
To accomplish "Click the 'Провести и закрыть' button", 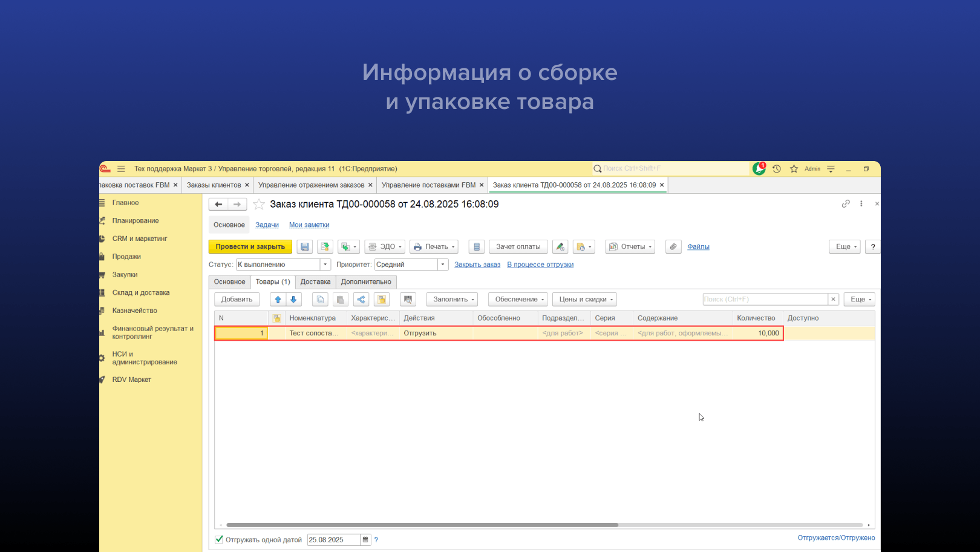I will (x=250, y=247).
